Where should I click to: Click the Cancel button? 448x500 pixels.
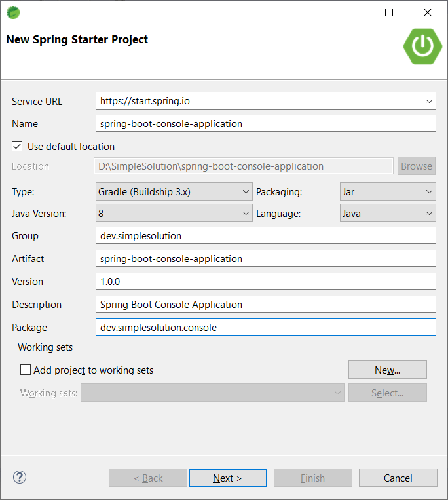point(398,478)
